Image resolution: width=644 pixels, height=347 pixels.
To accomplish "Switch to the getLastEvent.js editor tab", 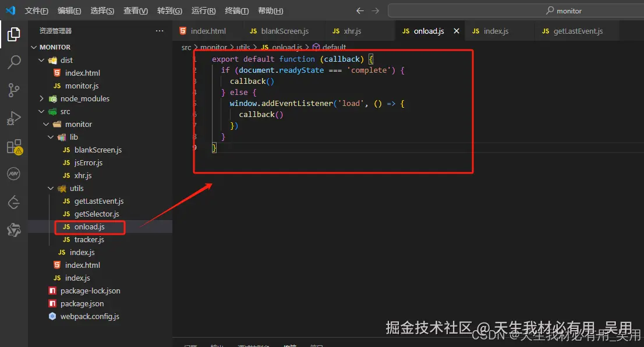I will coord(578,31).
